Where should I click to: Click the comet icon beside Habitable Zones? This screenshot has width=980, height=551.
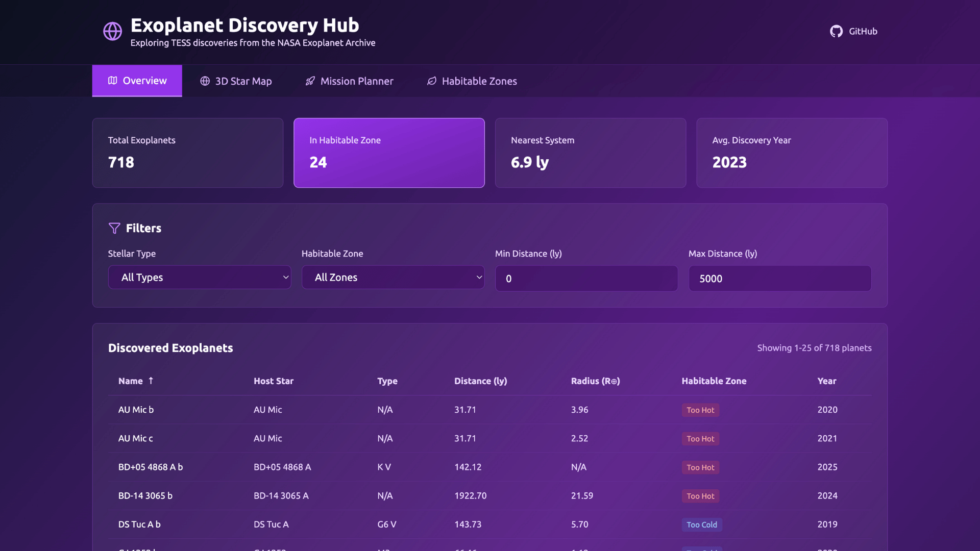pyautogui.click(x=431, y=81)
